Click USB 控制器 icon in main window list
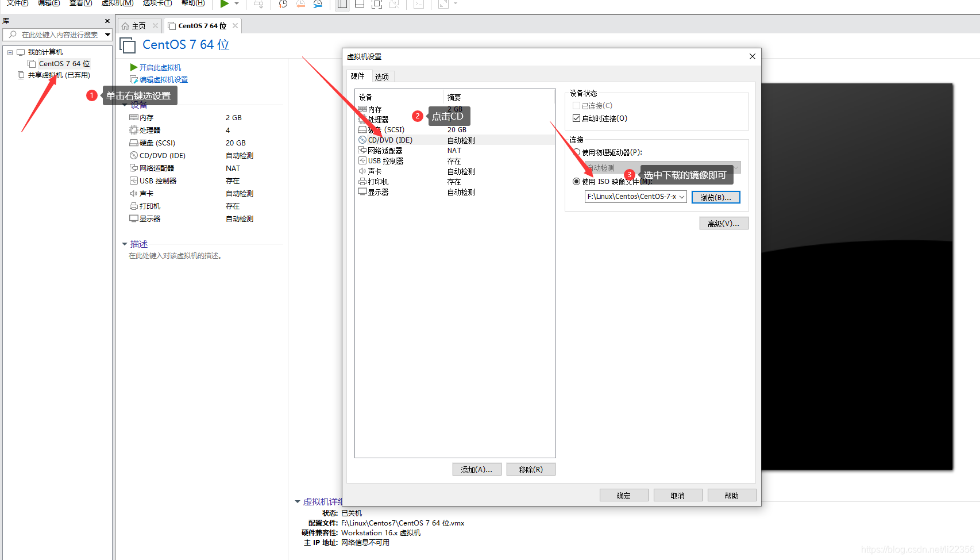Viewport: 980px width, 560px height. click(x=134, y=181)
